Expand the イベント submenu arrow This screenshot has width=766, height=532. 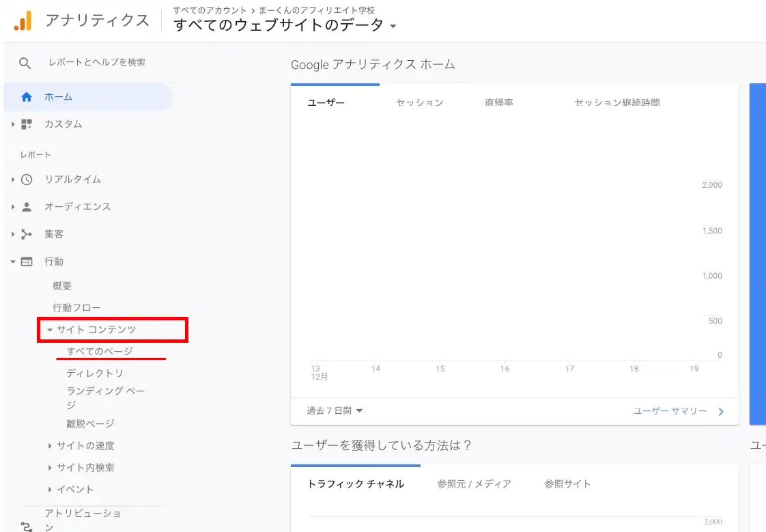pyautogui.click(x=49, y=490)
